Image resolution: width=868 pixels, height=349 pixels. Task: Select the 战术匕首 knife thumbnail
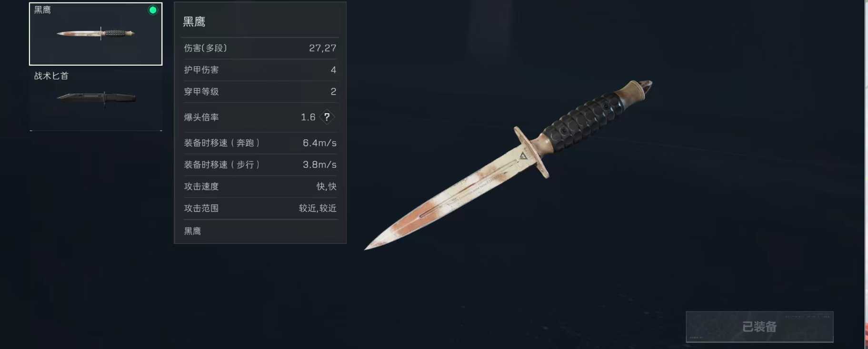[x=96, y=98]
